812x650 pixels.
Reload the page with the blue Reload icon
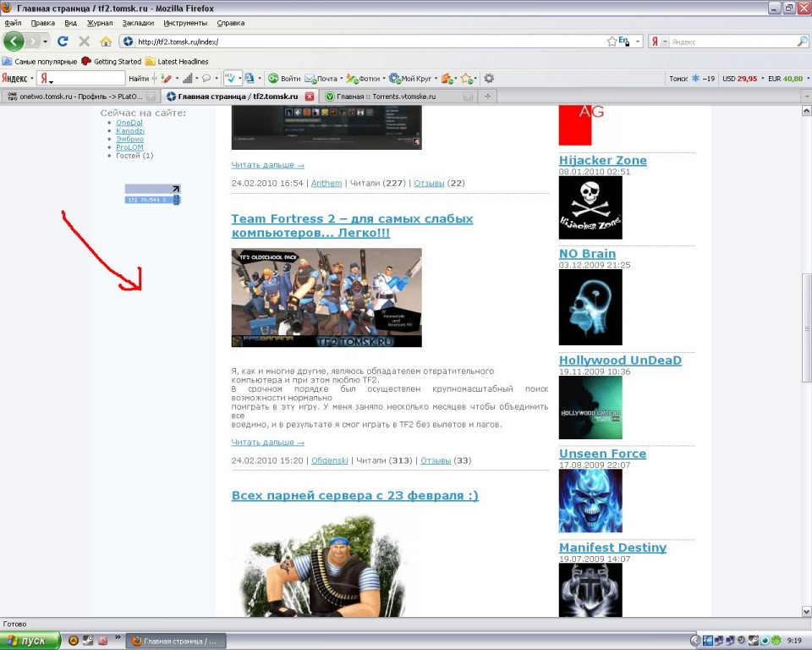(63, 41)
